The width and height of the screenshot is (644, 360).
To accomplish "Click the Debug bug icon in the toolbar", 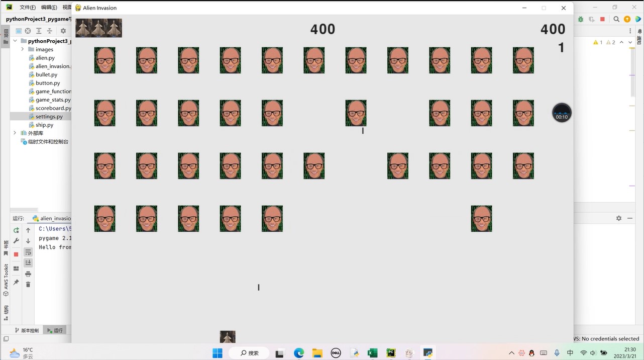I will pos(581,19).
